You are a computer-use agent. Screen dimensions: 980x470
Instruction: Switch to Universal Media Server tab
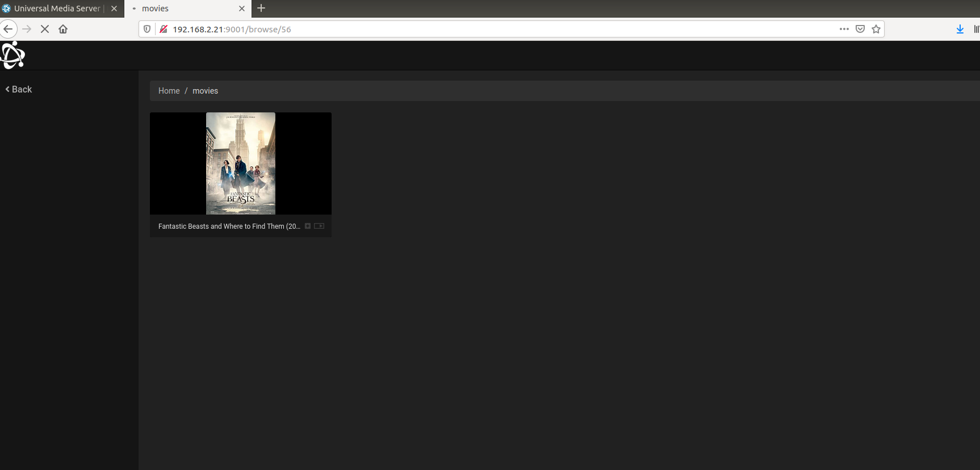pyautogui.click(x=57, y=9)
